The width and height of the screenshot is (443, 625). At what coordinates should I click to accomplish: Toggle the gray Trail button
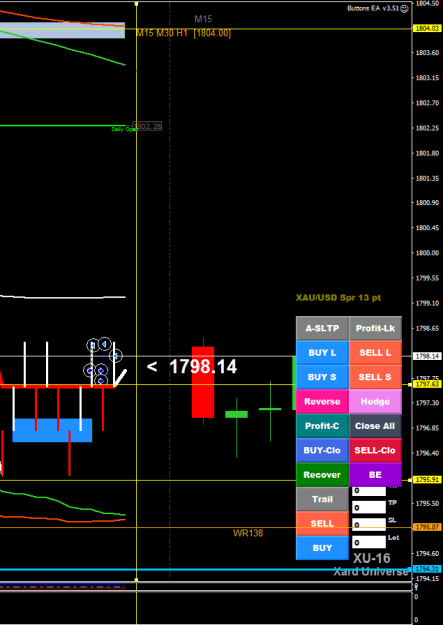(x=322, y=499)
